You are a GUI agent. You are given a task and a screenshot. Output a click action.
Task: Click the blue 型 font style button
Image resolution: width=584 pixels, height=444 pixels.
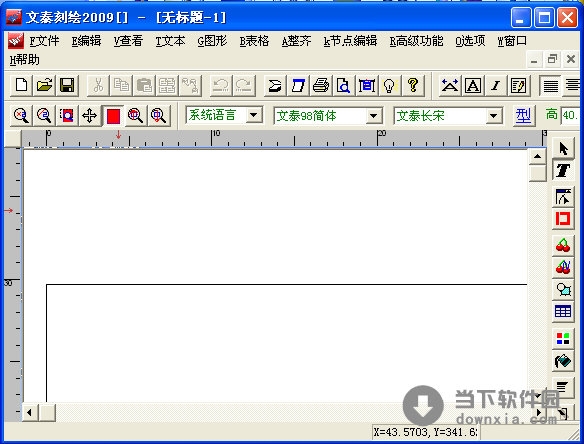[x=523, y=115]
